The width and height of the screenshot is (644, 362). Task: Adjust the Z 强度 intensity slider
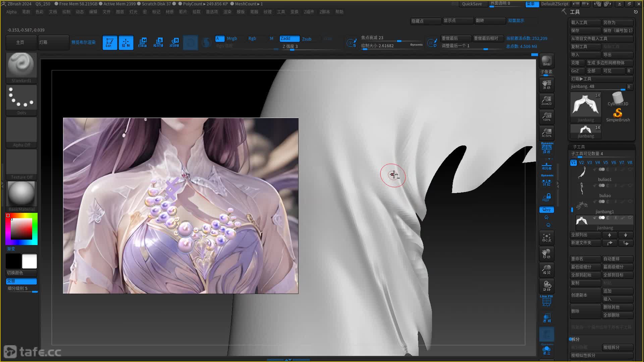click(310, 47)
